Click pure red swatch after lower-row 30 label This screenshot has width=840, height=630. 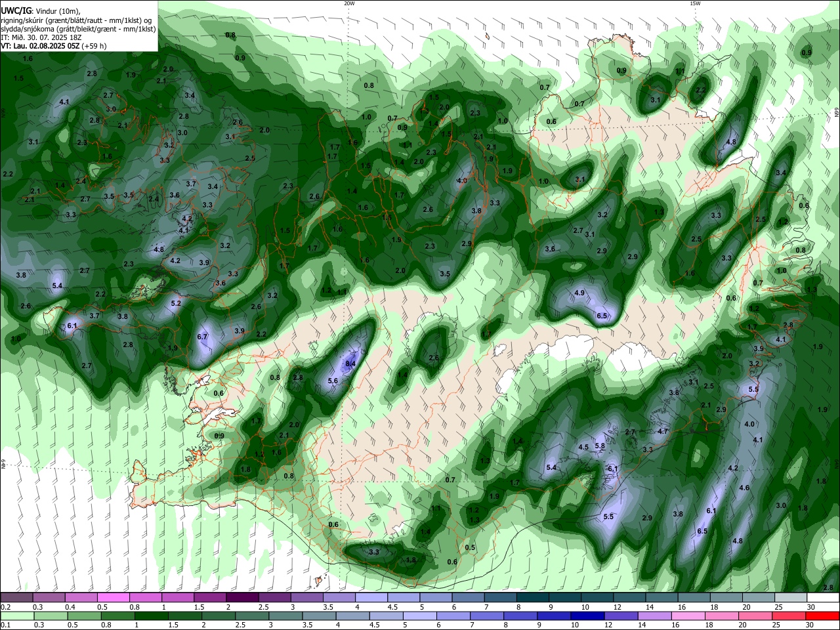[x=823, y=616]
